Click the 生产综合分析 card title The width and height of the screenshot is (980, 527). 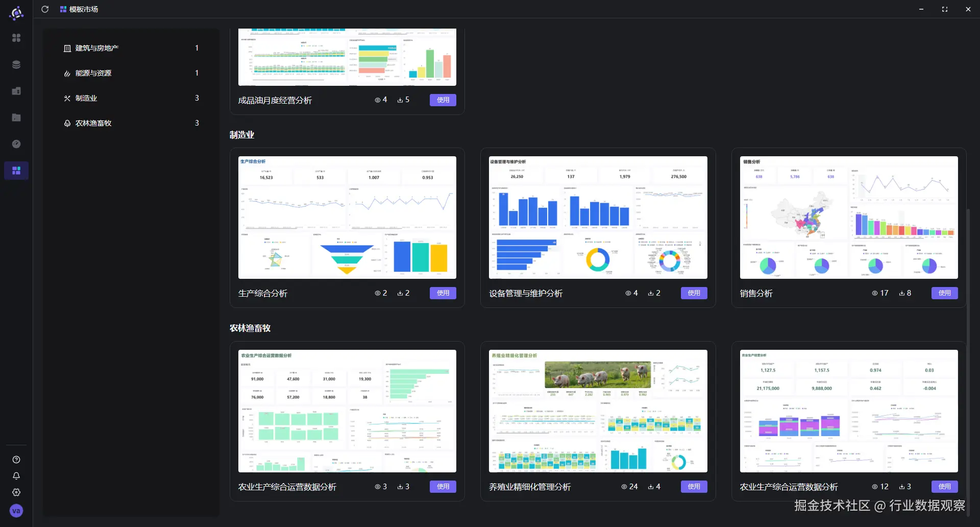[263, 294]
